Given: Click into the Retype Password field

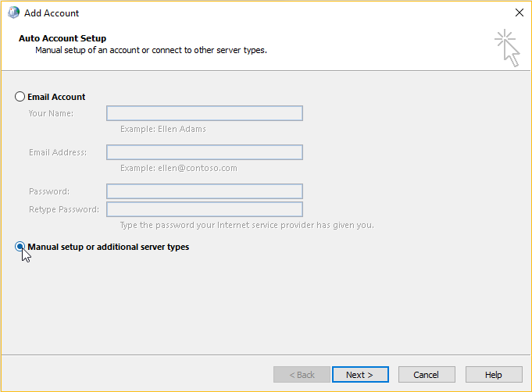Looking at the screenshot, I should (x=205, y=209).
